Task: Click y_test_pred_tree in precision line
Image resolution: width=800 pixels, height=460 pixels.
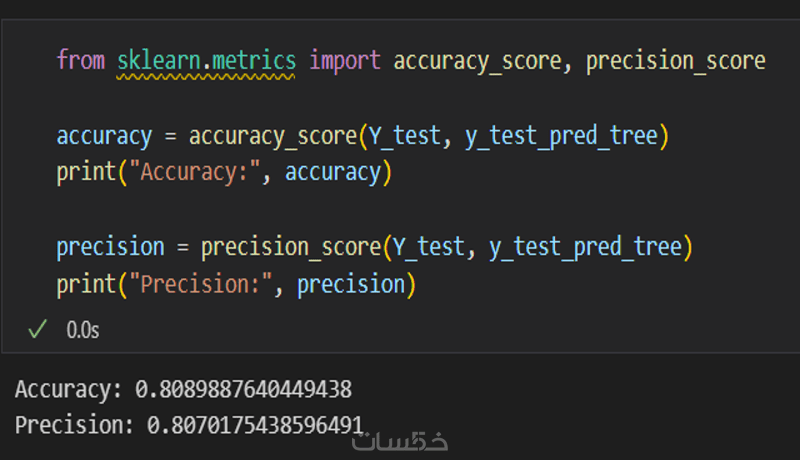Action: coord(585,246)
